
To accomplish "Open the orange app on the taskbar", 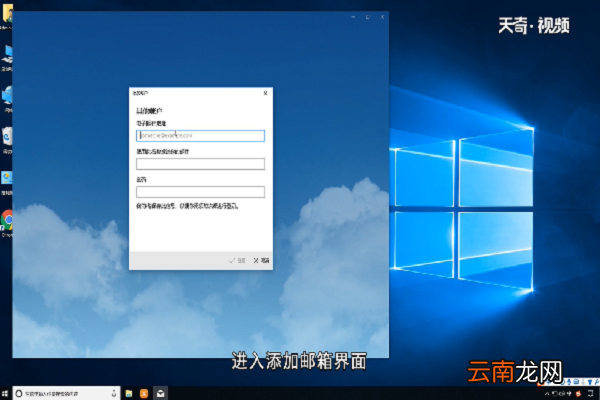I will 144,393.
